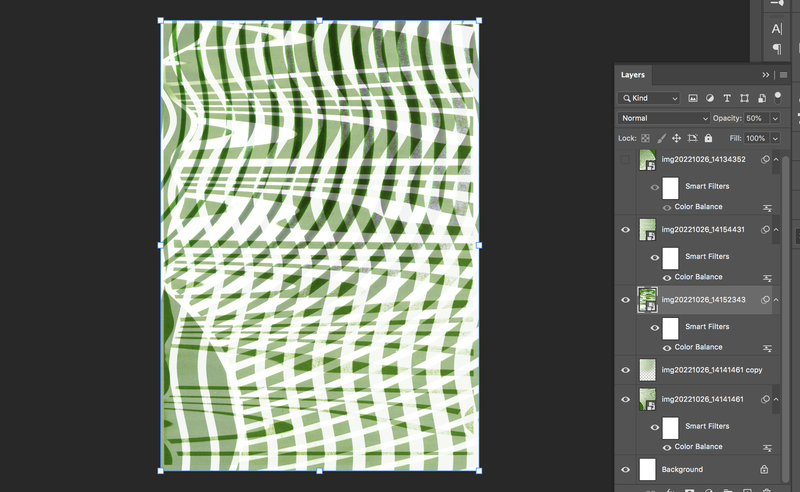Click lock image pixels brush icon
The image size is (800, 492).
[x=661, y=138]
